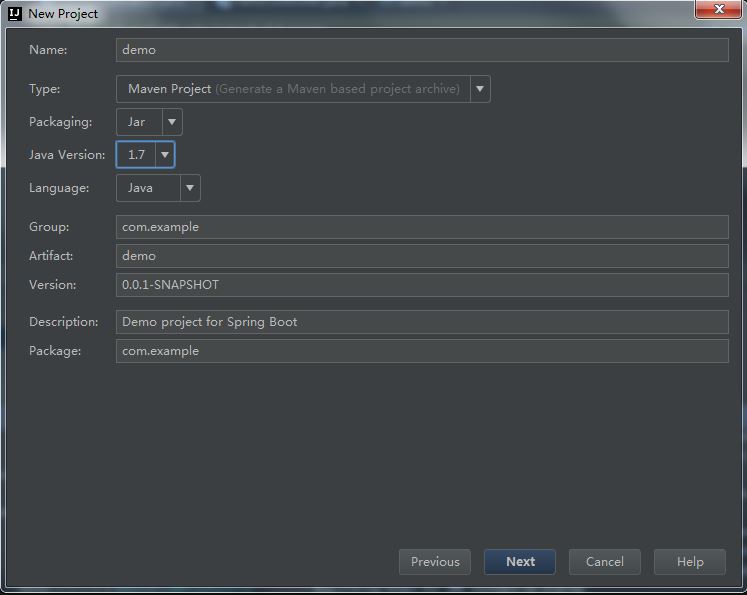
Task: Click the Cancel button
Action: (605, 562)
